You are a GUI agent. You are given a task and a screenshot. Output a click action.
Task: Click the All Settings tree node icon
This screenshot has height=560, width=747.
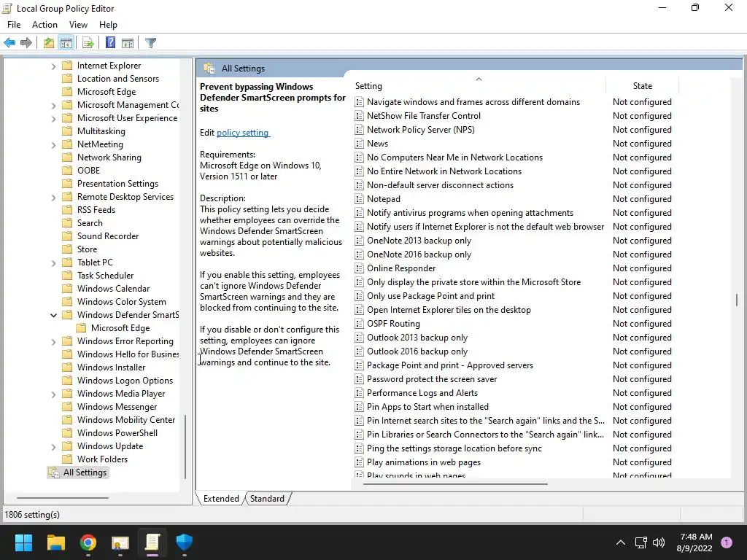tap(54, 472)
